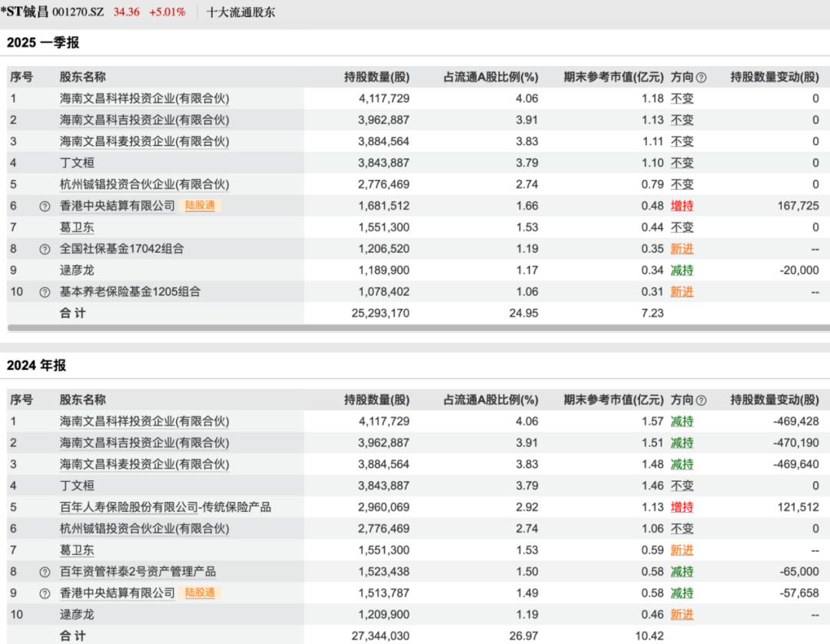Click 陆股通 badge in 2024 年报 table
This screenshot has height=644, width=830.
(x=201, y=593)
